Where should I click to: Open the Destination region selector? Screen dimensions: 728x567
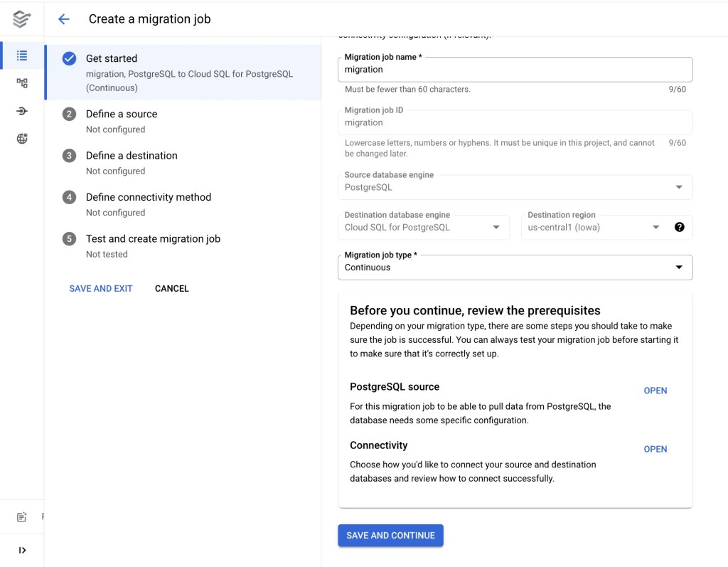(x=655, y=227)
